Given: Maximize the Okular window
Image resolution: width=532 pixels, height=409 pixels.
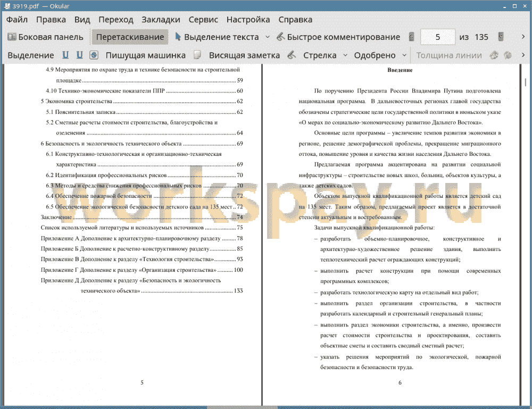Looking at the screenshot, I should [514, 6].
